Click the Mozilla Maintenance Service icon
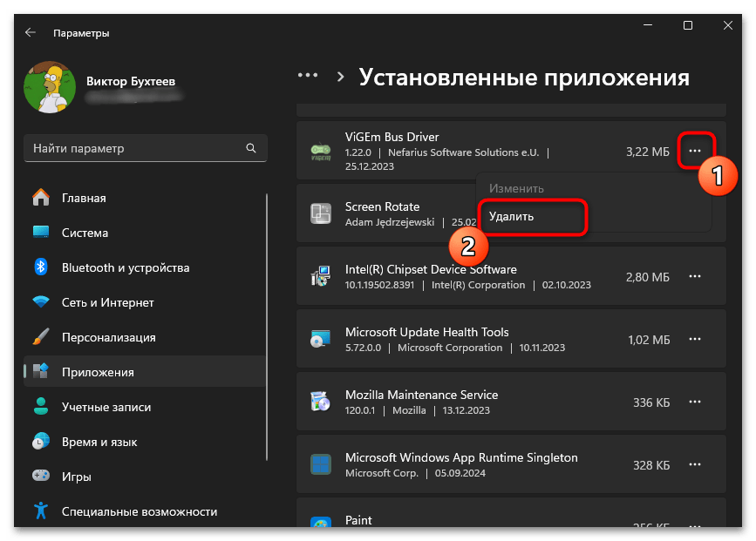 tap(321, 402)
